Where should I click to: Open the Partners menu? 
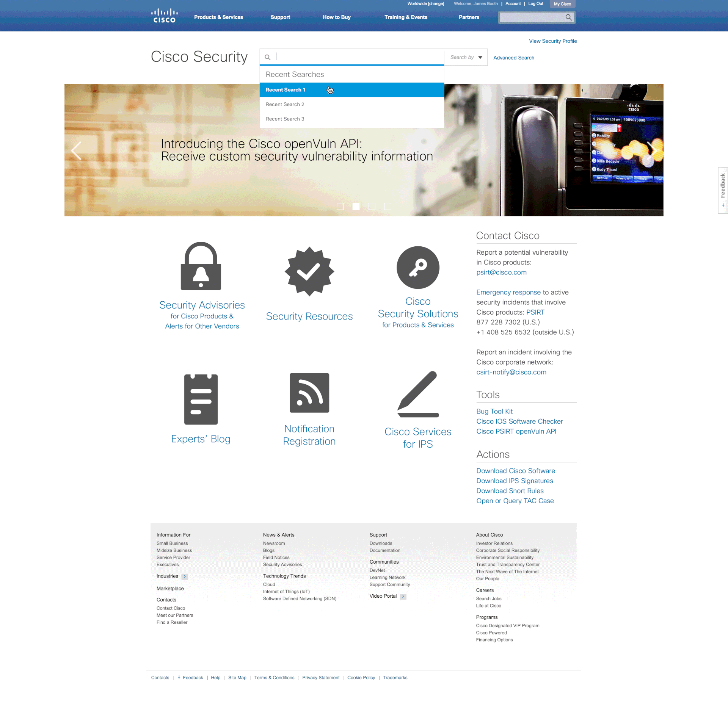469,17
